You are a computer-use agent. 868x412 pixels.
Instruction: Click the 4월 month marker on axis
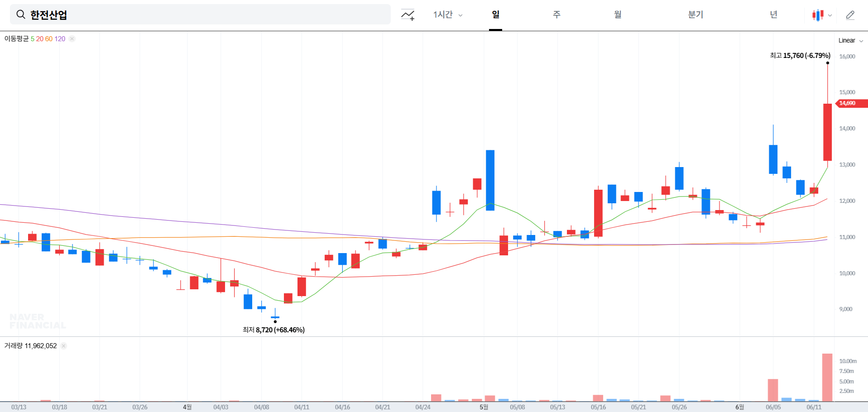(187, 407)
